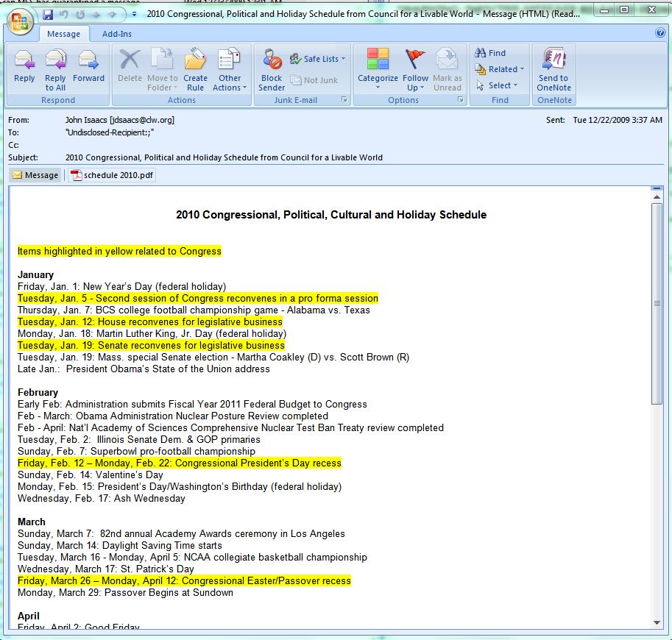Click sender John Isaacs address
This screenshot has height=640, width=672.
click(x=119, y=120)
